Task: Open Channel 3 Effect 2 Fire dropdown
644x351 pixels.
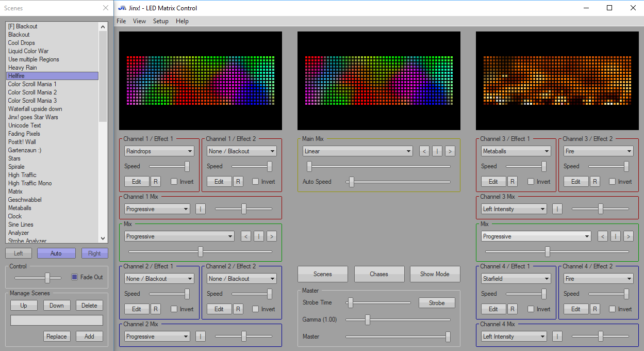Action: pyautogui.click(x=599, y=151)
